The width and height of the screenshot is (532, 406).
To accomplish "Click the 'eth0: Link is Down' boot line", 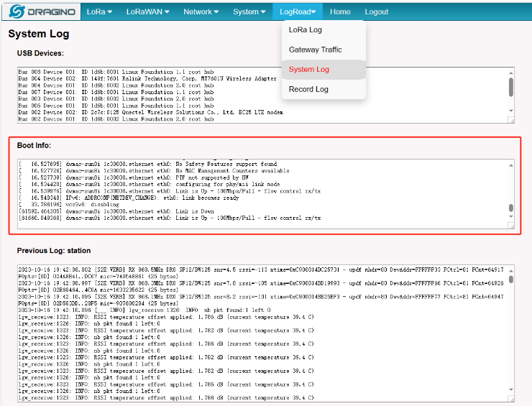I will point(116,211).
